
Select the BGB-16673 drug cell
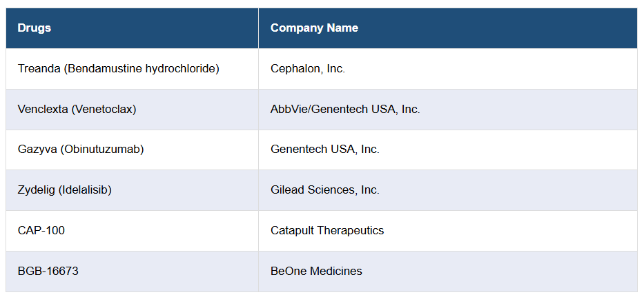click(x=48, y=272)
